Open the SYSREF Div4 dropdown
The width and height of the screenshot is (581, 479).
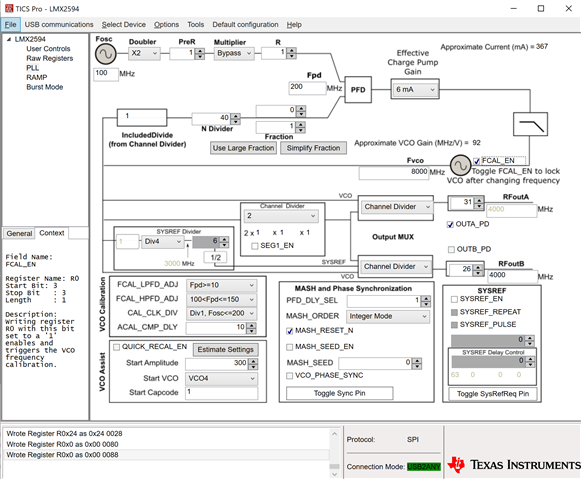point(162,242)
